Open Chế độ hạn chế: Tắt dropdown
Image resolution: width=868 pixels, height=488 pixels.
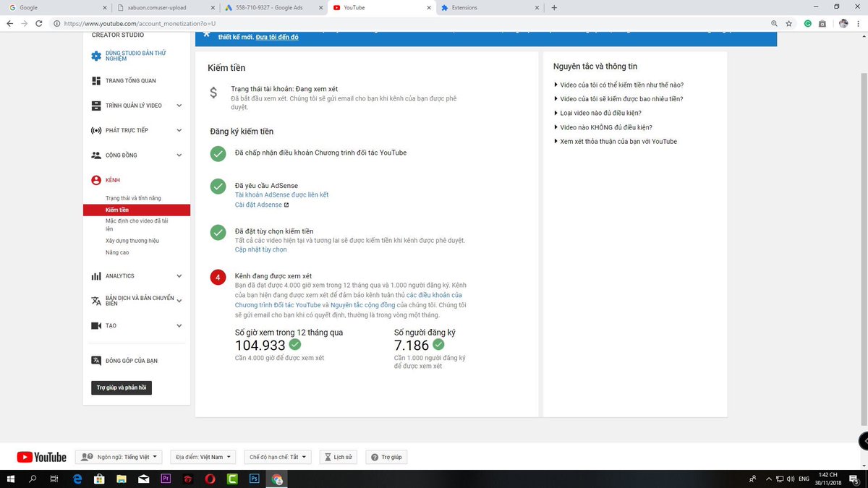pyautogui.click(x=278, y=457)
